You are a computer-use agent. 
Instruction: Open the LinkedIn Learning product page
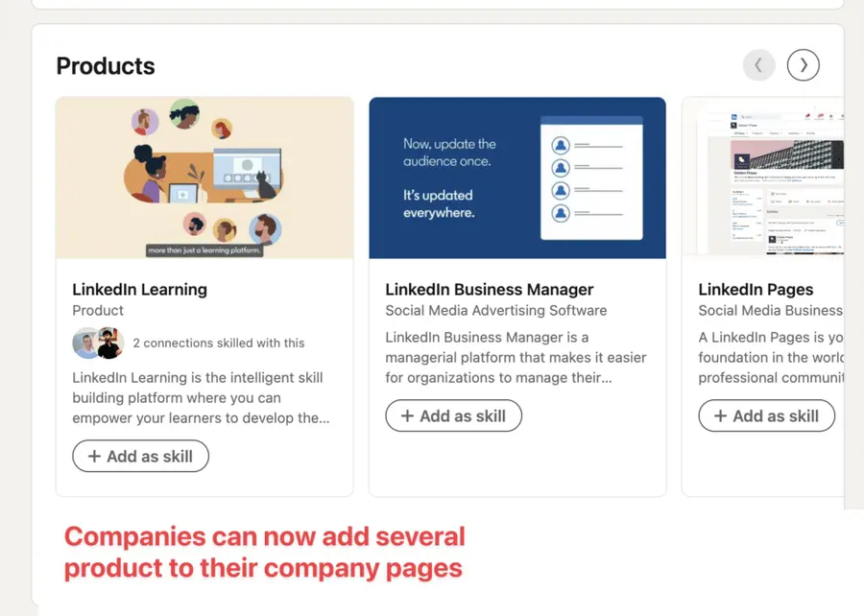click(x=139, y=289)
